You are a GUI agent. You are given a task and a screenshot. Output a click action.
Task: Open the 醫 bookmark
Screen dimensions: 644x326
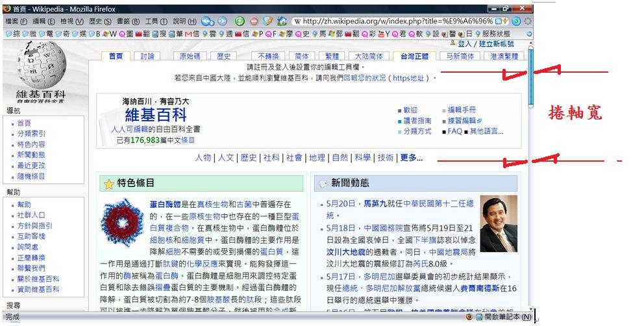[x=449, y=34]
